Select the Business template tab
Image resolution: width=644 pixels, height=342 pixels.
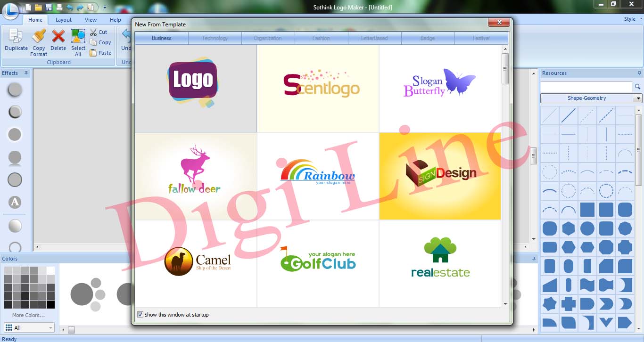click(162, 38)
